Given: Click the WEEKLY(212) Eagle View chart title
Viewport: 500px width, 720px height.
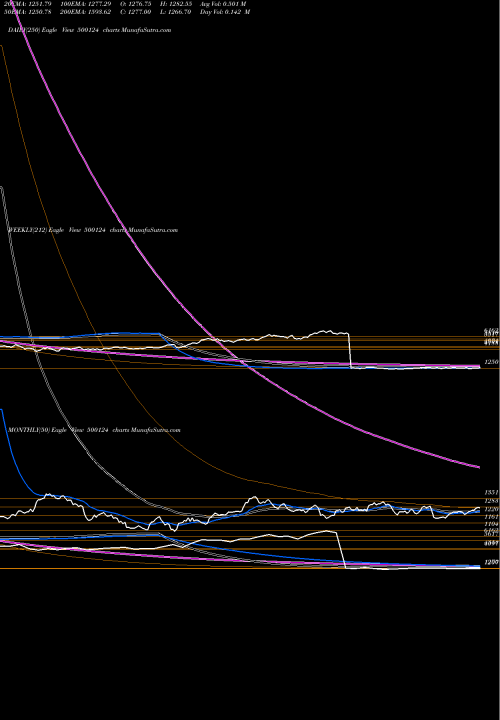Looking at the screenshot, I should [93, 230].
